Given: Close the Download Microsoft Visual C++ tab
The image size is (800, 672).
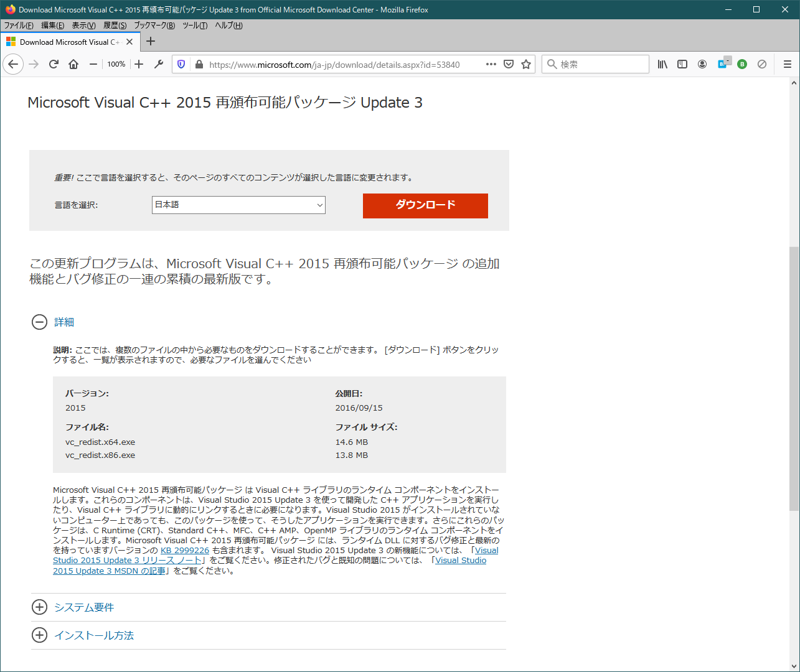Looking at the screenshot, I should pyautogui.click(x=129, y=42).
